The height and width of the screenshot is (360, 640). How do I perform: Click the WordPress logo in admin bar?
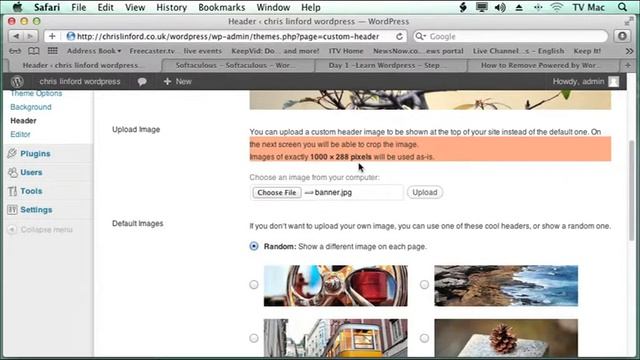click(x=17, y=81)
